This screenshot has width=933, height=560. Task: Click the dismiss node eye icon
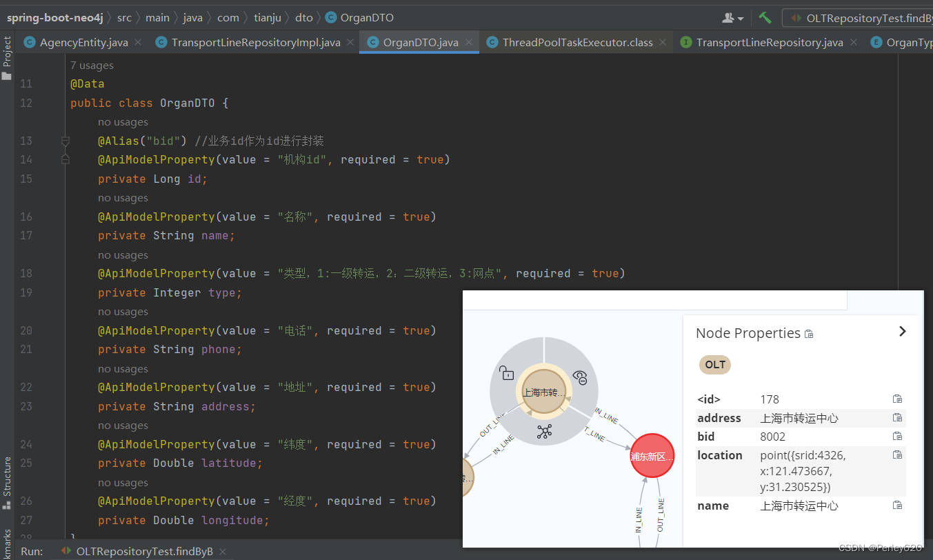coord(581,377)
